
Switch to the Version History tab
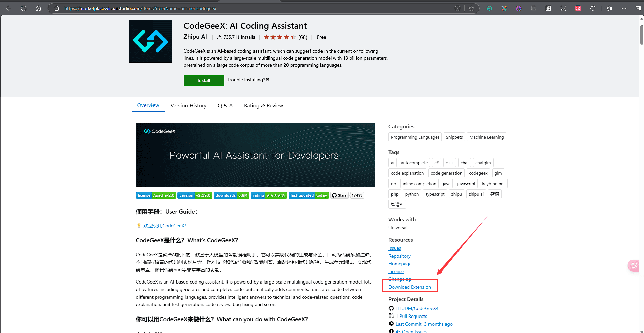click(x=188, y=105)
